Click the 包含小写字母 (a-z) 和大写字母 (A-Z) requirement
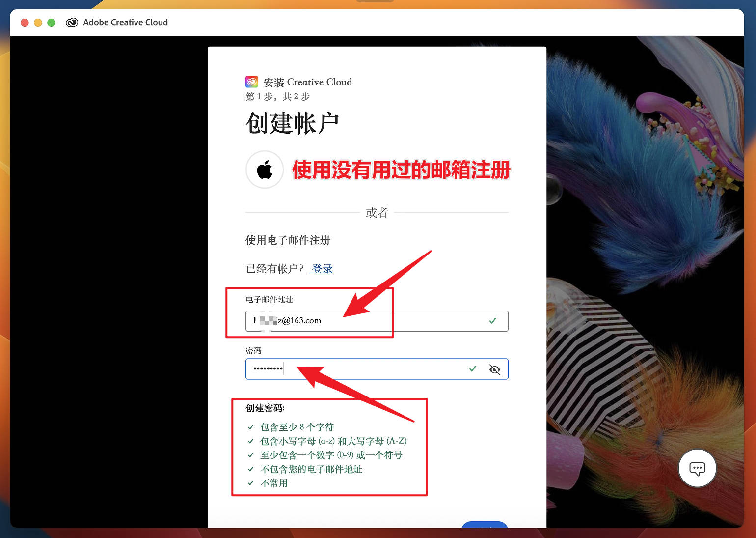The image size is (756, 538). click(333, 441)
